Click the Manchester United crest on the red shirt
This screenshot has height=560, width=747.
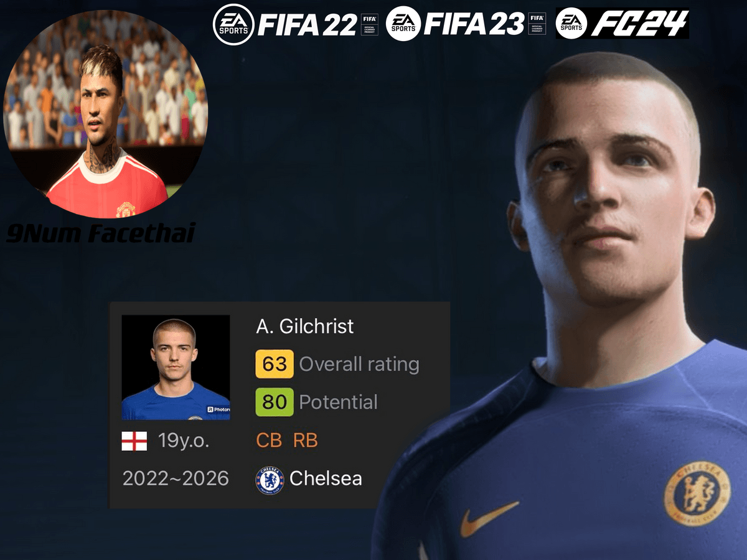click(x=126, y=208)
